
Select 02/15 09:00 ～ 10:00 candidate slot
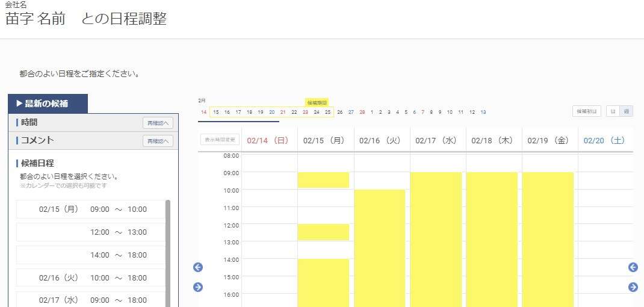click(91, 209)
